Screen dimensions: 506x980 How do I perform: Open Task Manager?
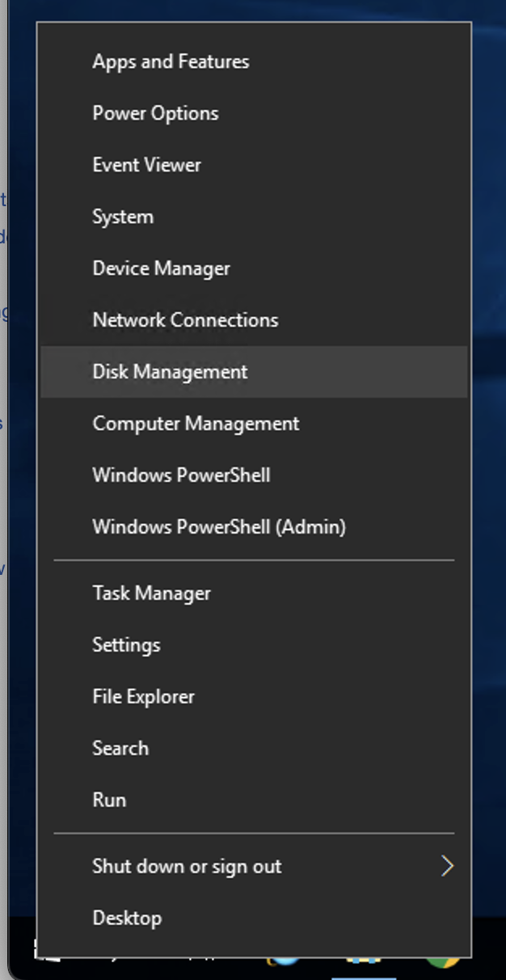click(151, 593)
